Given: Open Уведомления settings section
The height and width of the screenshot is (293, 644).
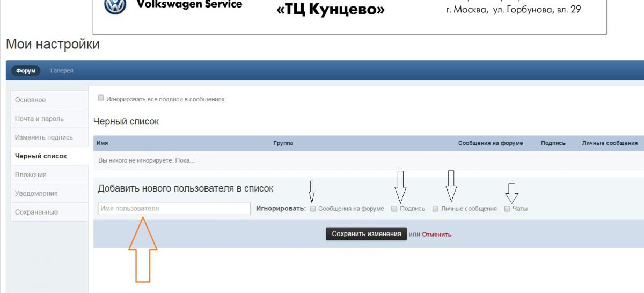Looking at the screenshot, I should click(49, 193).
